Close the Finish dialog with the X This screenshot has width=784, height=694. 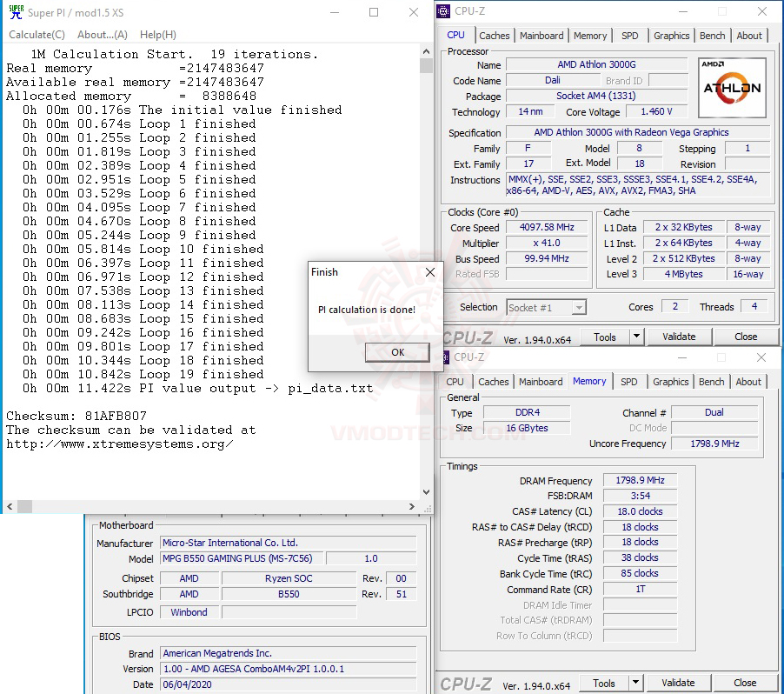pyautogui.click(x=430, y=272)
